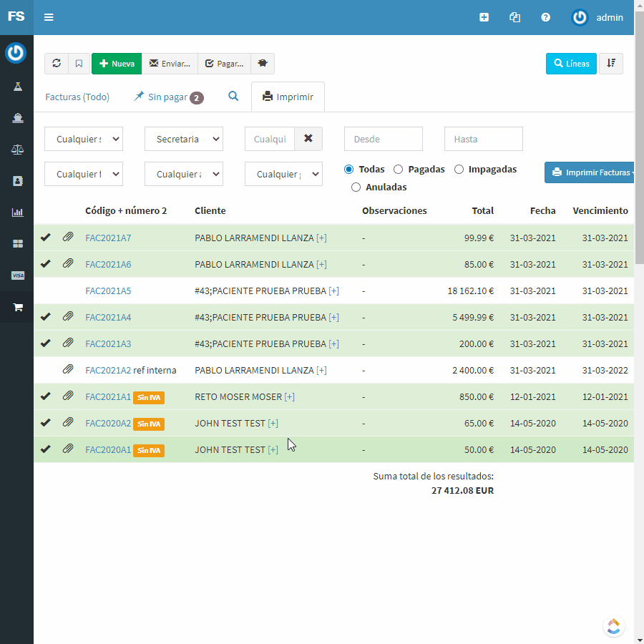This screenshot has width=644, height=644.
Task: Click the sort order icon button
Action: (611, 64)
